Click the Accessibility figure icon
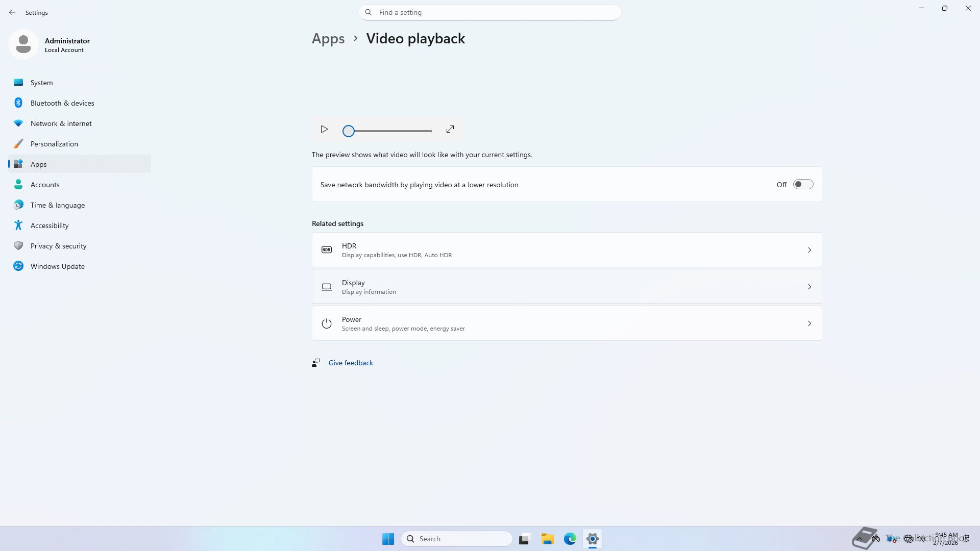980x551 pixels. point(18,226)
